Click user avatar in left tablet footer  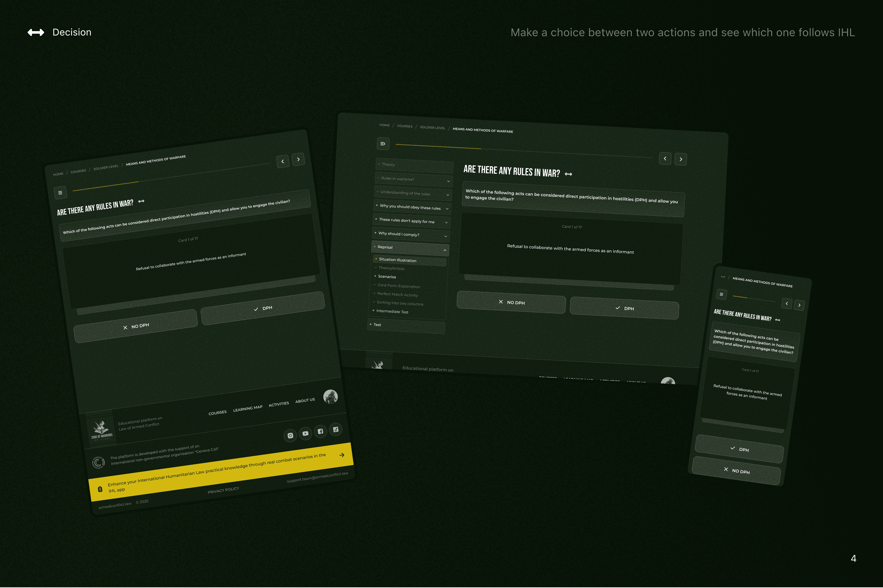click(330, 397)
